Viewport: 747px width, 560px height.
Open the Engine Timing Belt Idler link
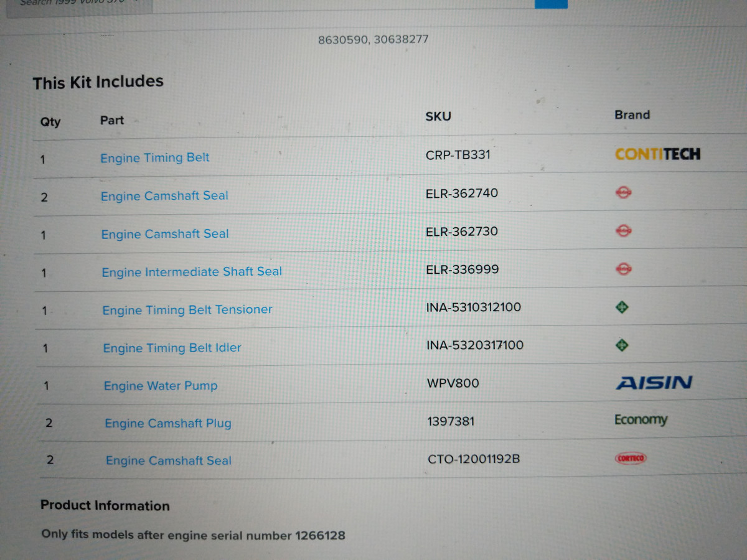(x=172, y=348)
